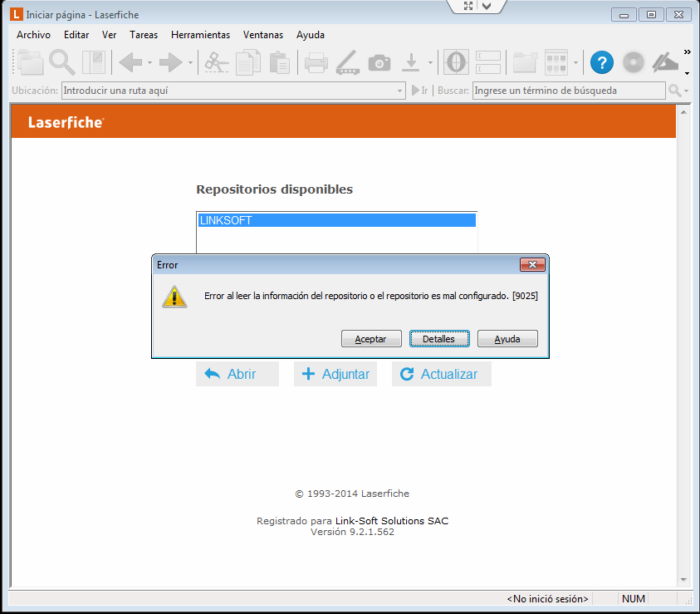This screenshot has height=614, width=700.
Task: Click the round metadata icon in toolbar
Action: pyautogui.click(x=456, y=62)
